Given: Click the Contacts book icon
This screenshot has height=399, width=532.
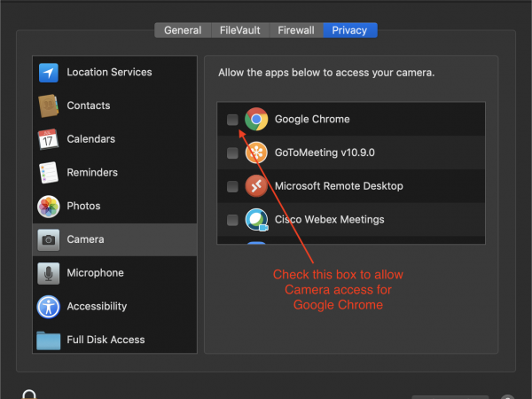Looking at the screenshot, I should coord(48,106).
